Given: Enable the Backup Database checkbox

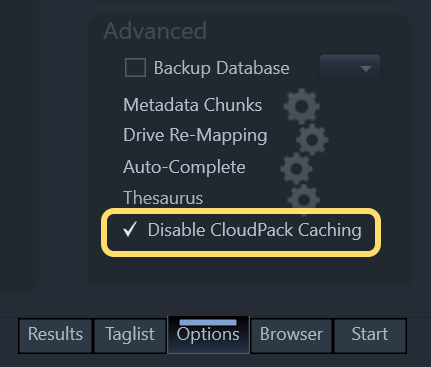Looking at the screenshot, I should tap(135, 68).
